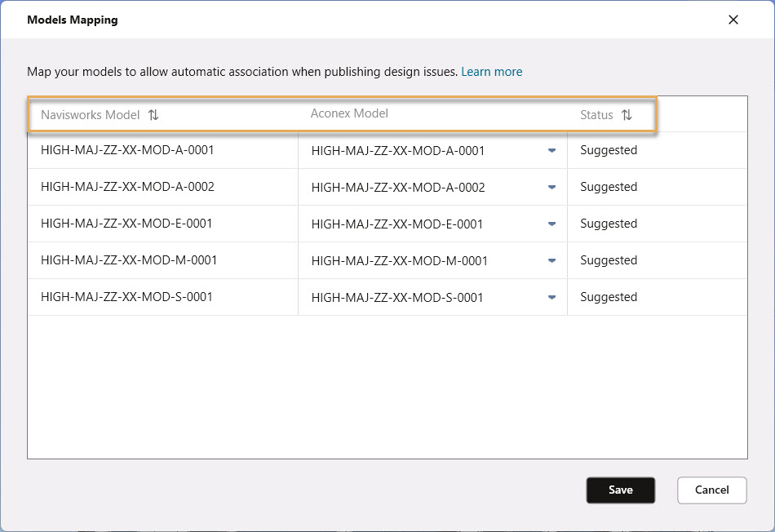Open the Learn more link
The width and height of the screenshot is (775, 532).
(491, 72)
